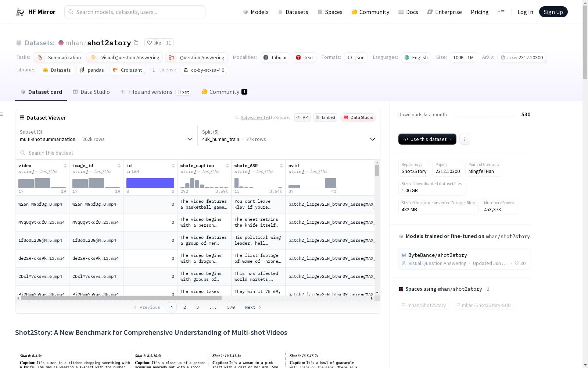Open the pandas library tag
Screen dimensions: 588x368
(92, 70)
